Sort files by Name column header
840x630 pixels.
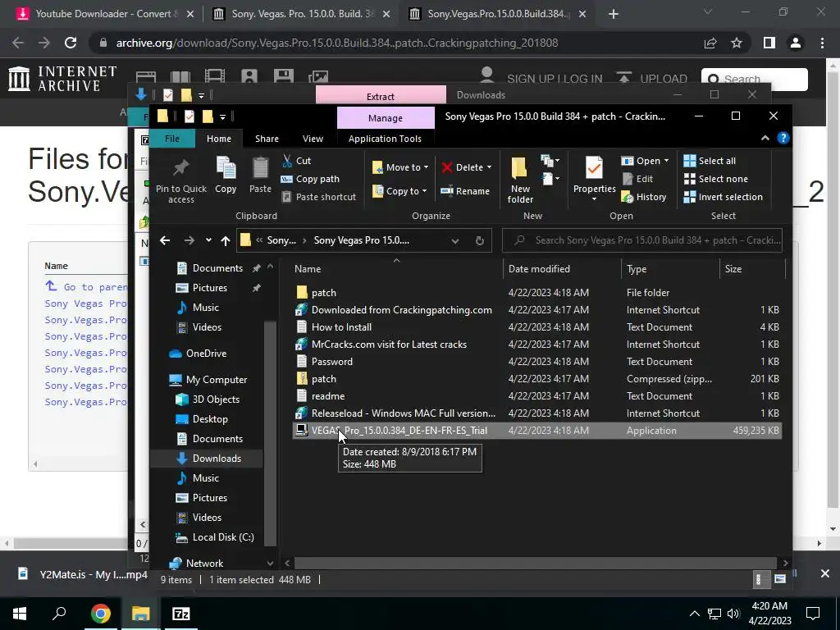click(398, 269)
